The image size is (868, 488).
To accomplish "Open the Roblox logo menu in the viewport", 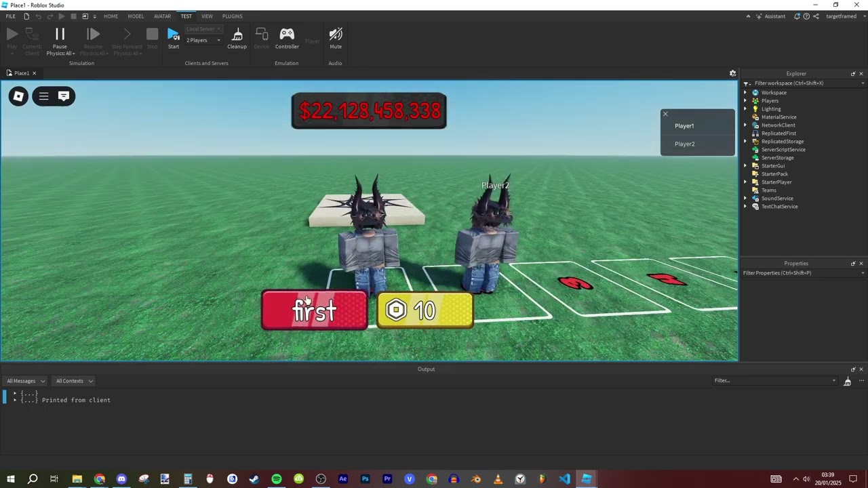I will [x=19, y=96].
